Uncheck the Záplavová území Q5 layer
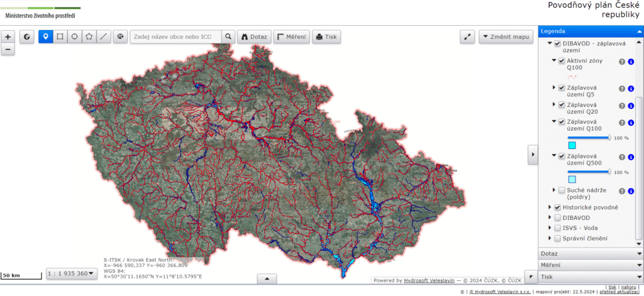 [x=562, y=88]
